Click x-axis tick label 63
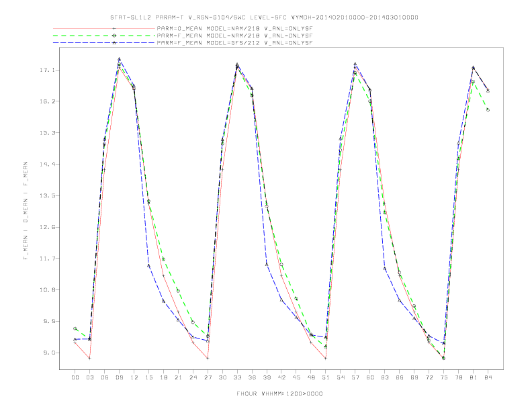Image resolution: width=532 pixels, height=411 pixels. point(385,377)
